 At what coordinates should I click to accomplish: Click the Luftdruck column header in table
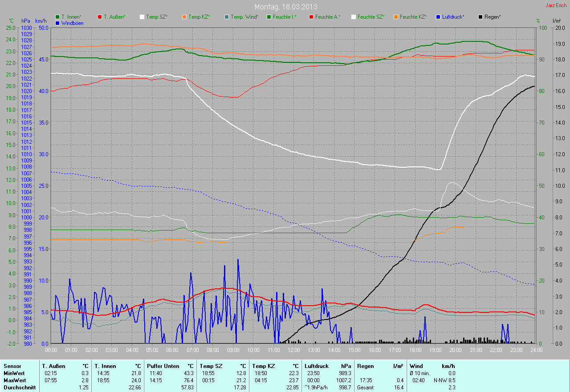(x=317, y=366)
